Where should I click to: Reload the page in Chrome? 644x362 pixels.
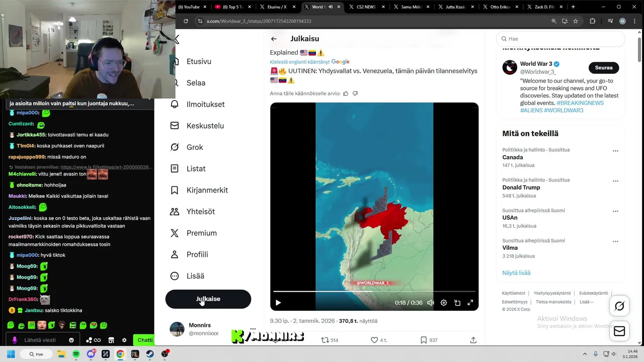click(x=186, y=21)
